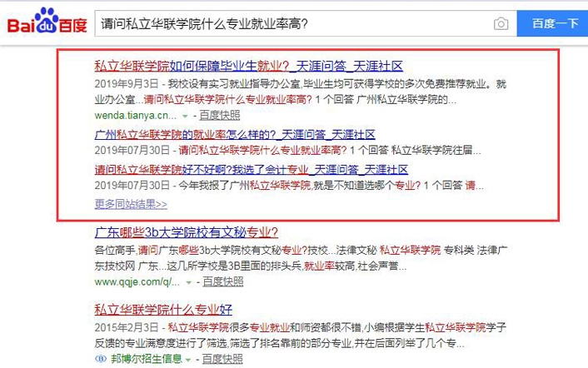Image resolution: width=588 pixels, height=368 pixels.
Task: Click 更多同站结果 link
Action: click(131, 204)
